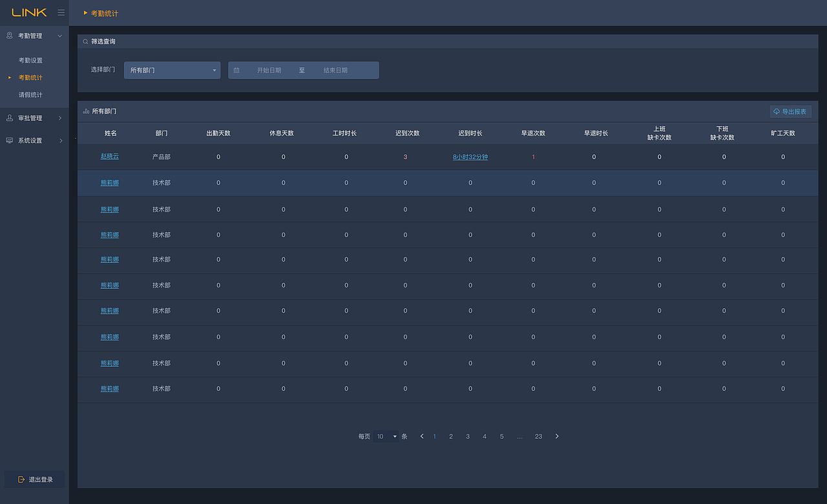Click the 早退时长 column header
This screenshot has height=504, width=827.
596,133
